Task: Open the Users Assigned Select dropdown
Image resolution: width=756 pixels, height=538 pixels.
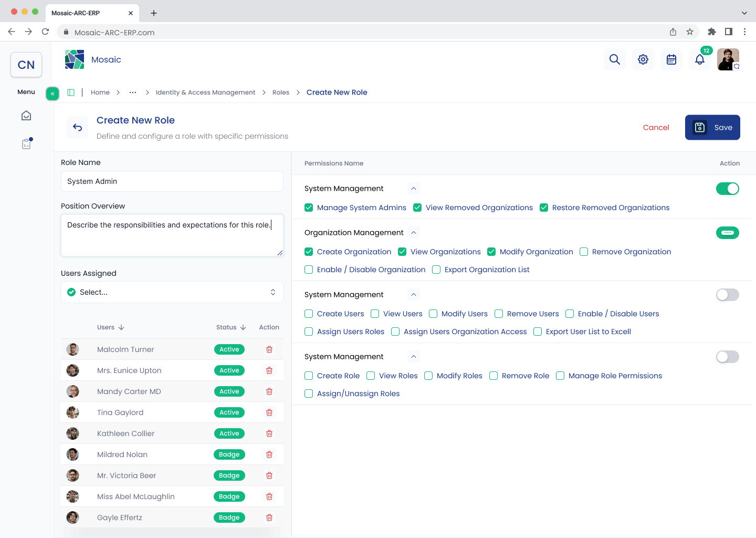Action: (172, 292)
